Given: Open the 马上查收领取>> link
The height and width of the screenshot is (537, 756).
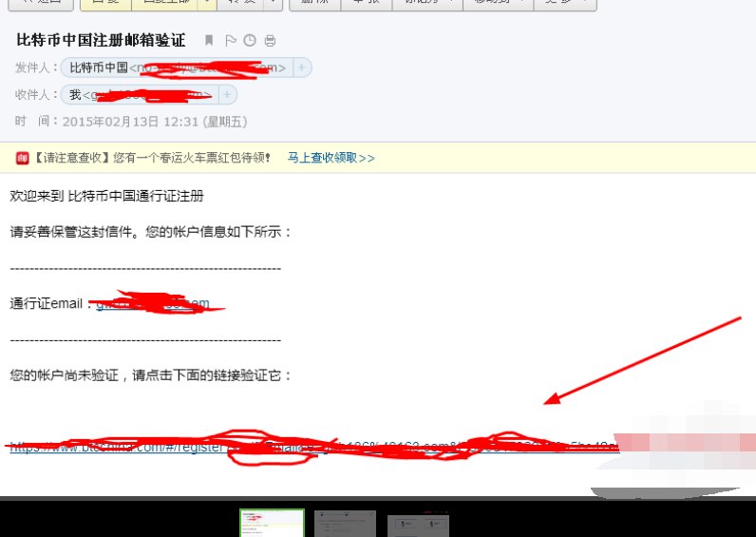Looking at the screenshot, I should (331, 158).
